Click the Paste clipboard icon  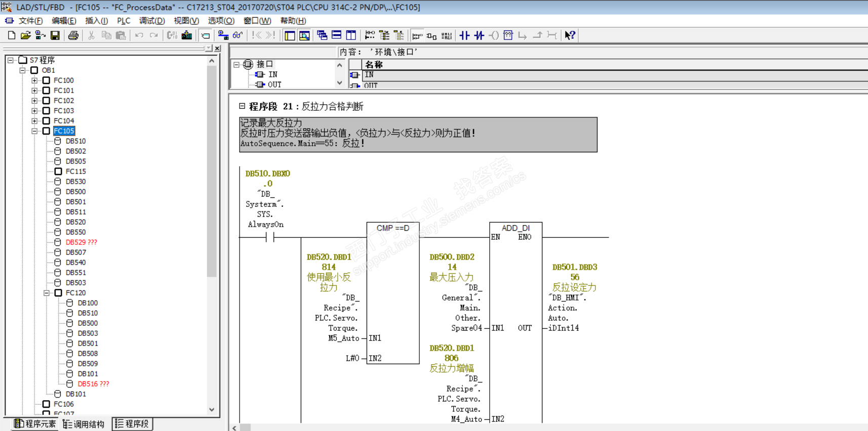(x=121, y=35)
